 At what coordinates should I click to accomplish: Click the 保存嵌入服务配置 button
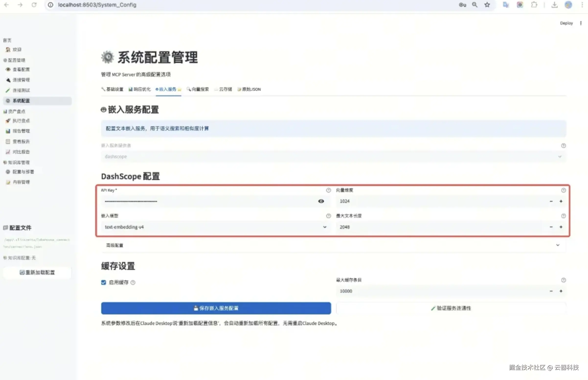(216, 308)
